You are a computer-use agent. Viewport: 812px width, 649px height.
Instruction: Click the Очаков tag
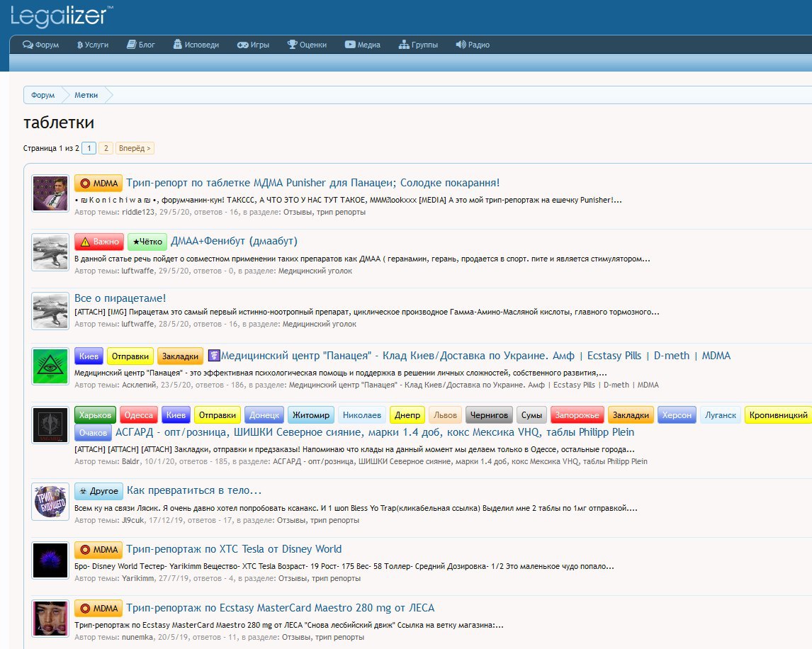(94, 433)
